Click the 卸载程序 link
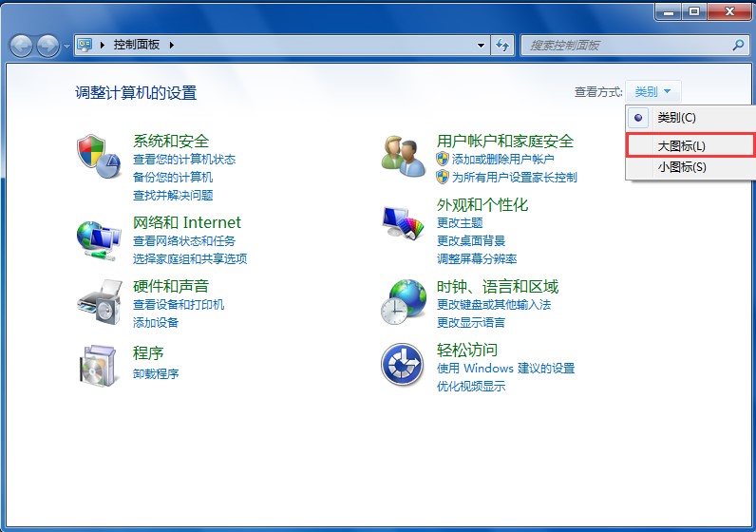Viewport: 756px width, 532px height. (x=156, y=373)
